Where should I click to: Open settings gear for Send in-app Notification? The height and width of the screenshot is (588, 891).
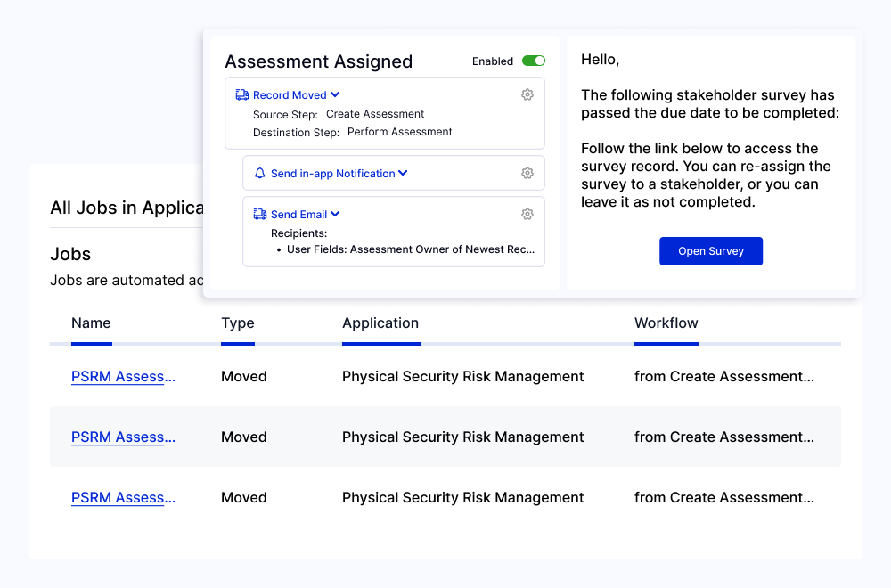[527, 173]
